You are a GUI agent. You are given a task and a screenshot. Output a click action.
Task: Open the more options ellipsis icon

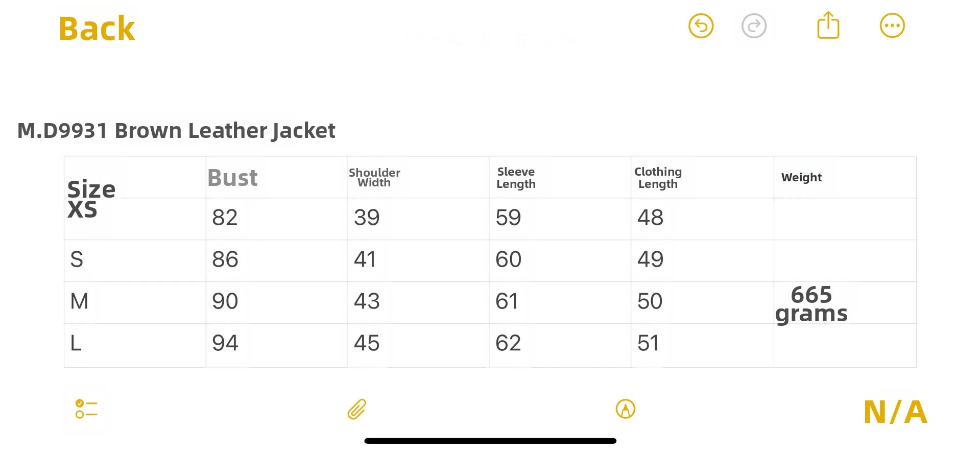click(x=892, y=25)
